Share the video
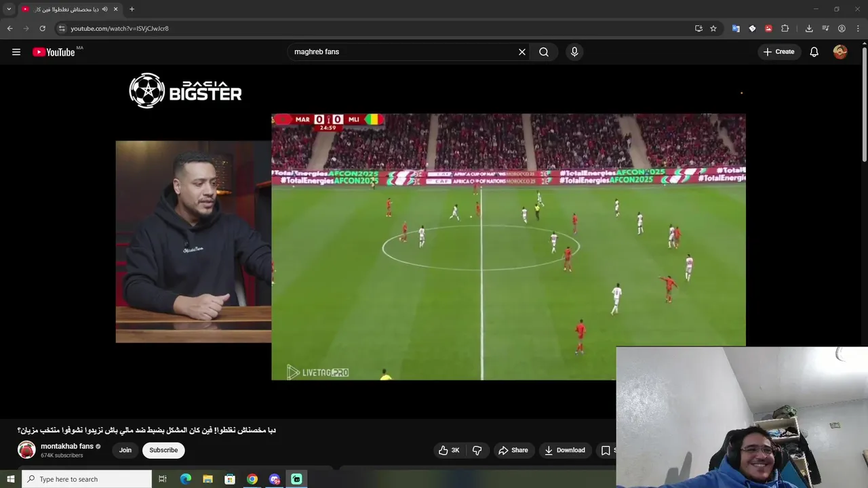The height and width of the screenshot is (488, 868). 513,450
